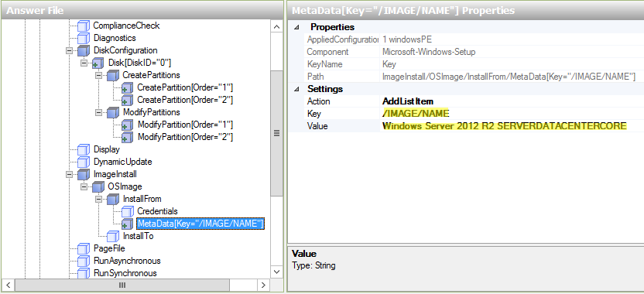The image size is (644, 294).
Task: Collapse the CreatePartitions node
Action: [98, 76]
